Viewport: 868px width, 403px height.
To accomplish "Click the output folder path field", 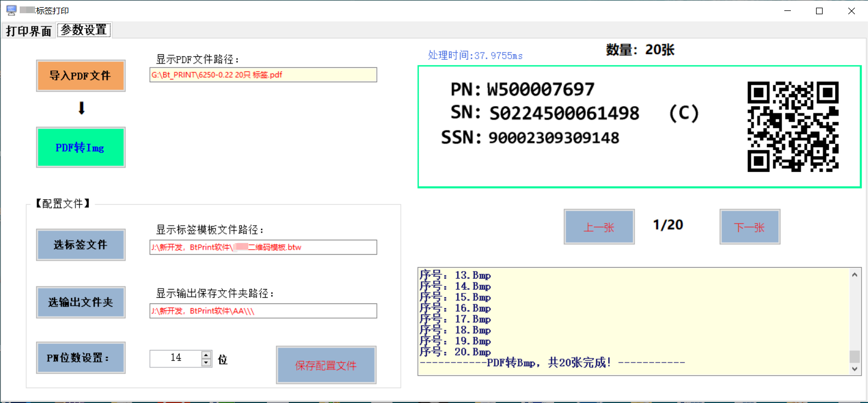I will pyautogui.click(x=263, y=311).
